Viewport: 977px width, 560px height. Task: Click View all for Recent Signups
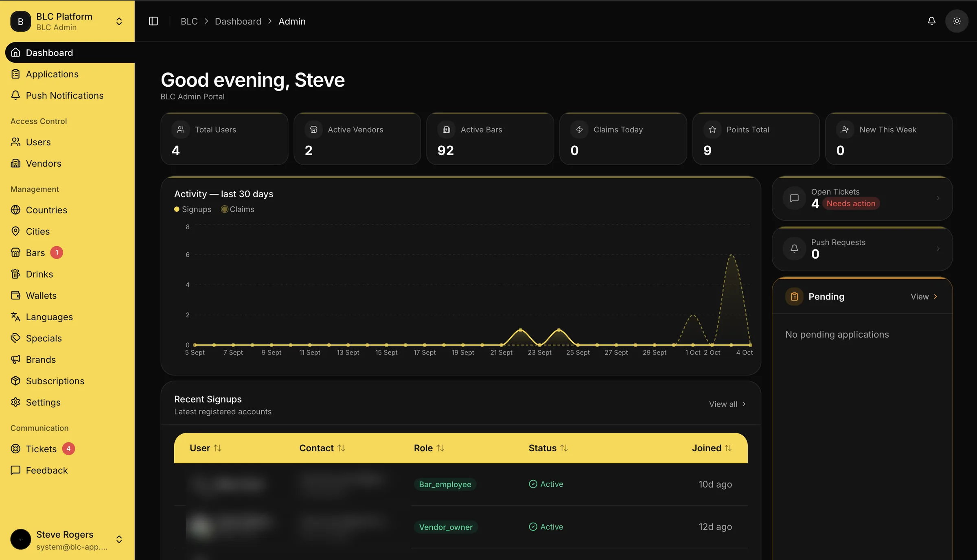(727, 404)
